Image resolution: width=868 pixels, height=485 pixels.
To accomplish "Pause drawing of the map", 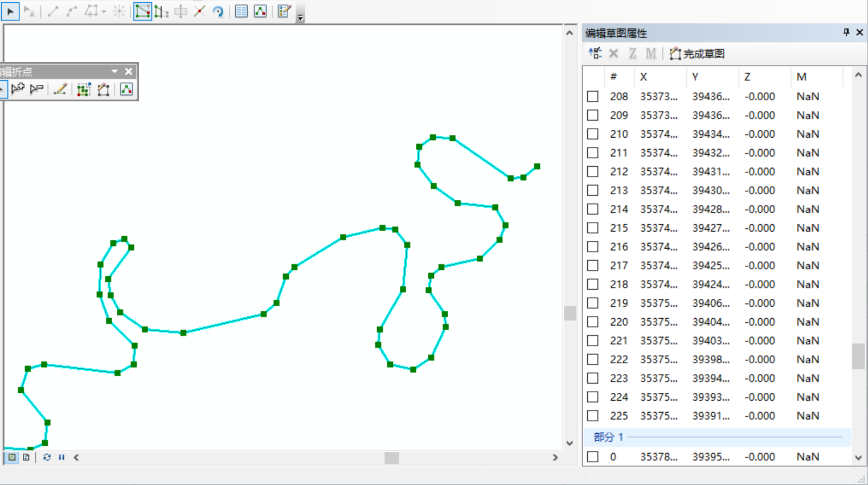I will [62, 457].
